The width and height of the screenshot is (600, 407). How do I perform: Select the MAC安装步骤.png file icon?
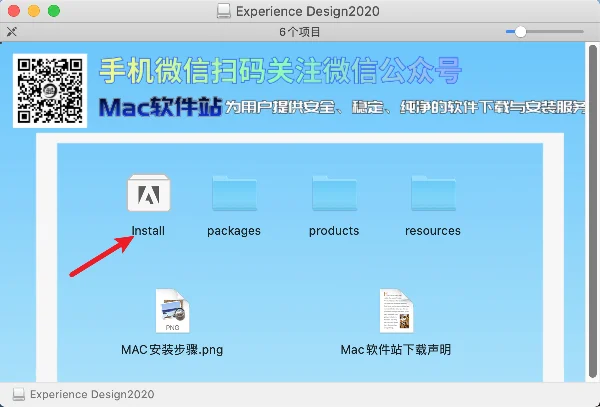[173, 311]
